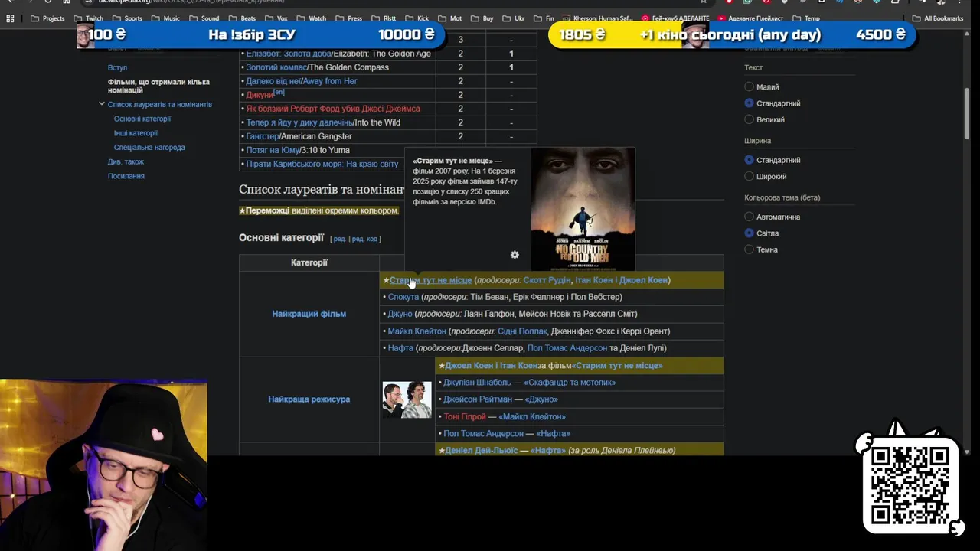Open the Золотий компас film link
Screen dimensions: 980x551
click(276, 67)
